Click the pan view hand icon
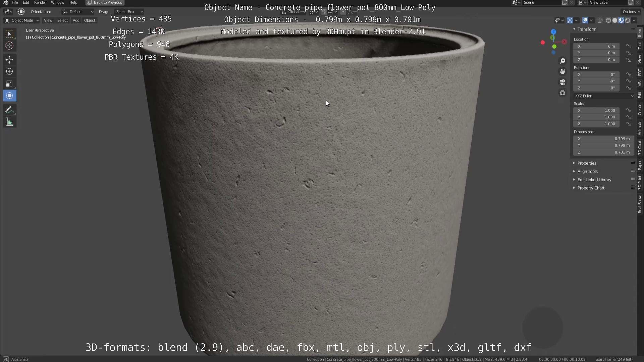This screenshot has width=644, height=362. click(562, 71)
